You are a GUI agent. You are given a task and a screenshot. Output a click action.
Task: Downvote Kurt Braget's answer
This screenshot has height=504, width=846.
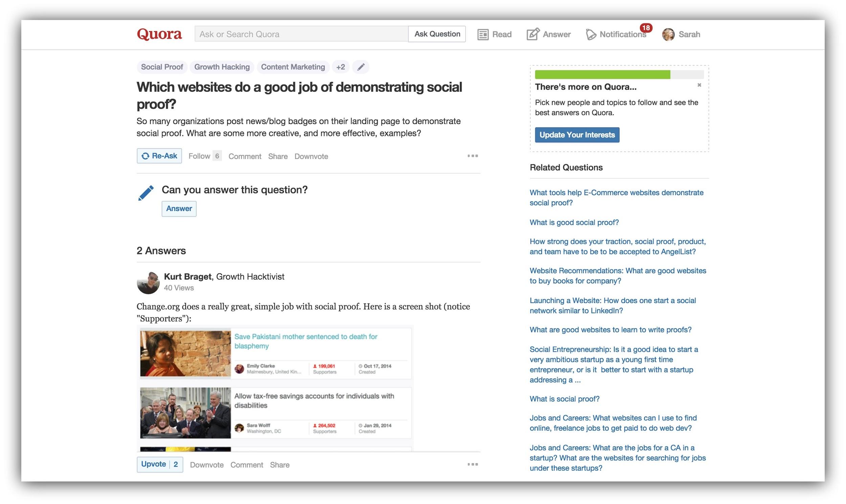(206, 465)
